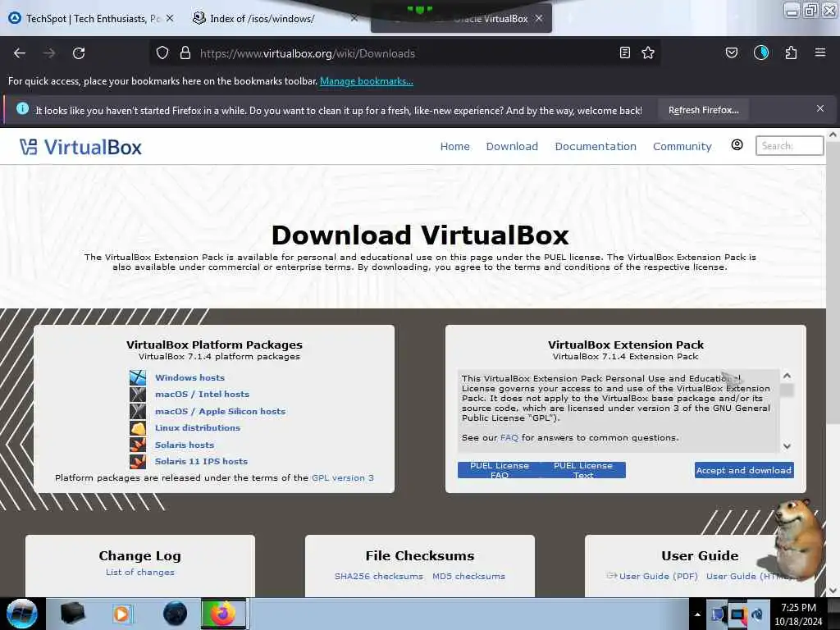
Task: Bookmark this page with the star icon
Action: pos(648,52)
